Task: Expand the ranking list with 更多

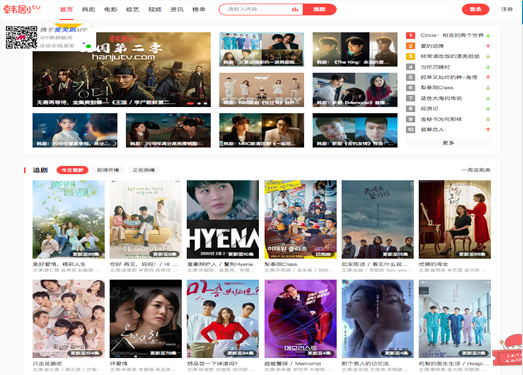Action: click(x=448, y=143)
